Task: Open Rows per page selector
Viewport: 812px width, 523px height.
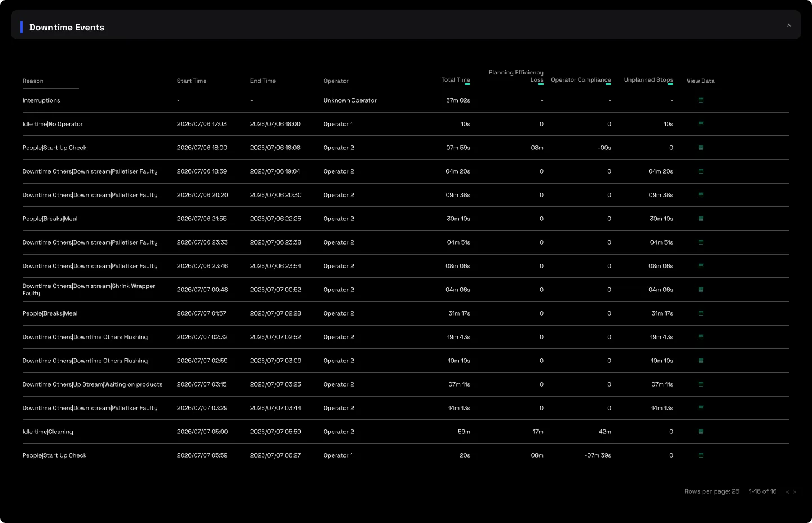Action: click(712, 491)
